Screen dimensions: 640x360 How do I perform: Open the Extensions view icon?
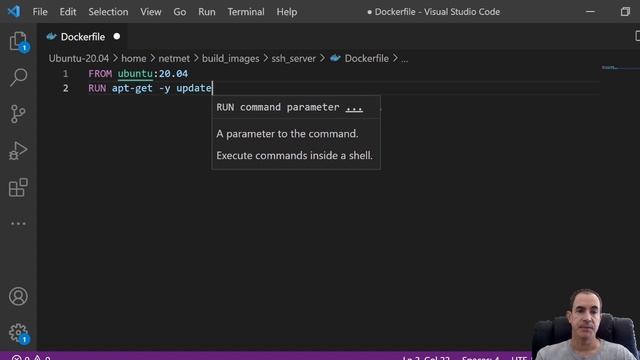(x=18, y=187)
